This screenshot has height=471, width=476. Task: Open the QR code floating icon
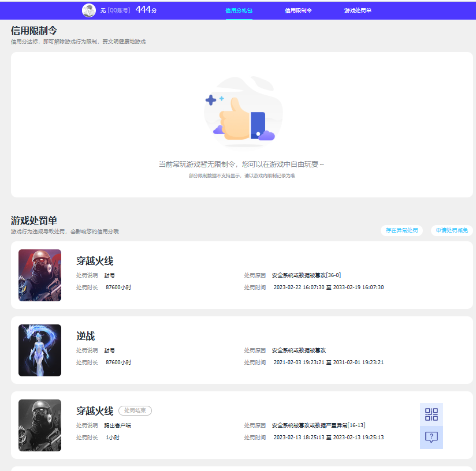(432, 414)
